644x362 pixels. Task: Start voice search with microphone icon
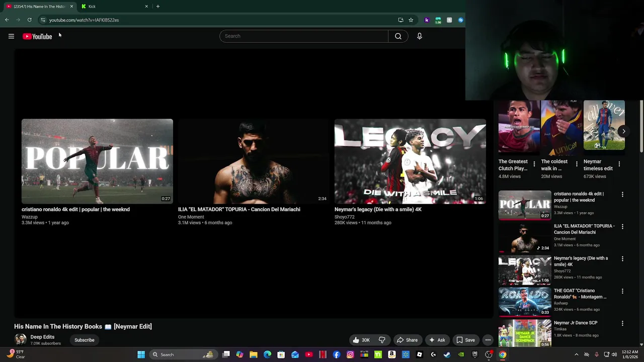click(x=419, y=36)
